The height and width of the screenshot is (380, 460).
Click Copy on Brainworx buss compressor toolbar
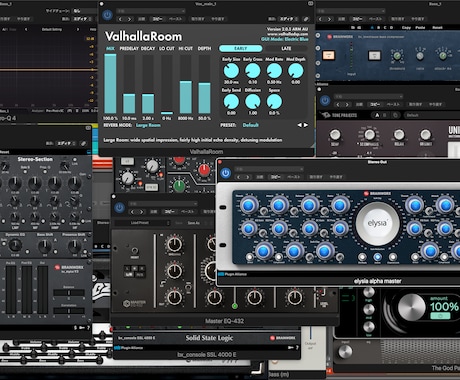click(x=406, y=28)
